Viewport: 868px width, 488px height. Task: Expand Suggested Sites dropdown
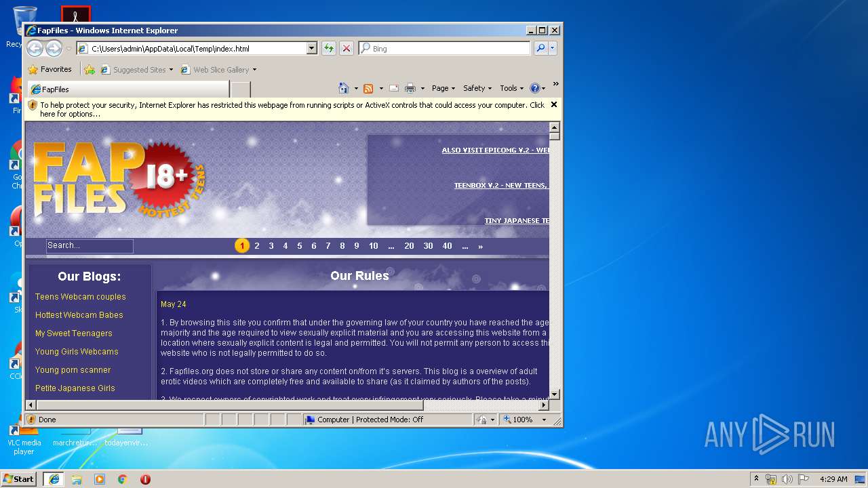[x=171, y=70]
